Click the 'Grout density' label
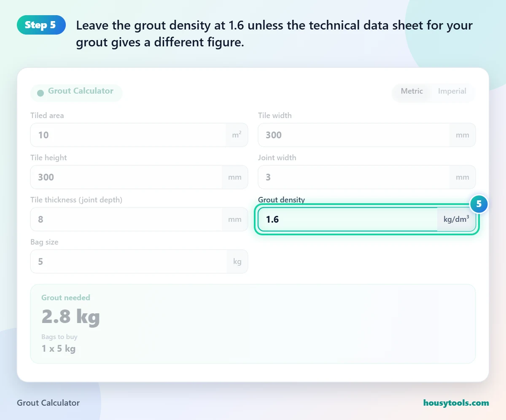 click(x=281, y=200)
